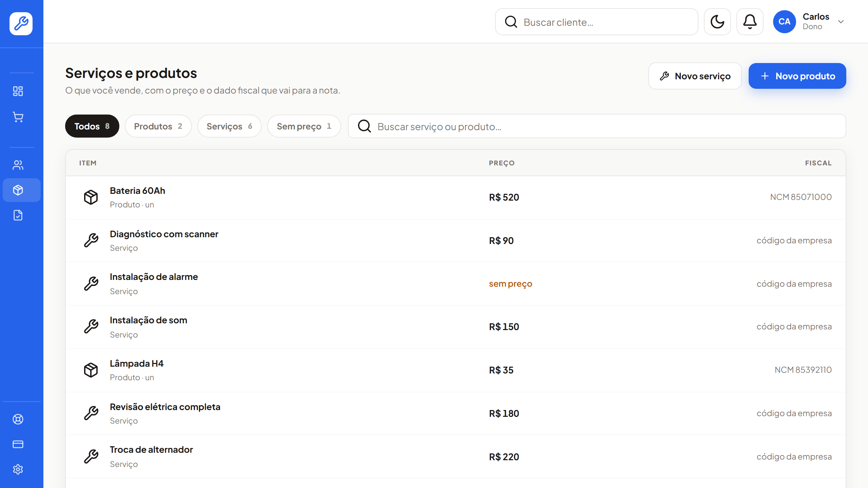Open the clients people icon in sidebar
The width and height of the screenshot is (868, 488).
tap(18, 165)
